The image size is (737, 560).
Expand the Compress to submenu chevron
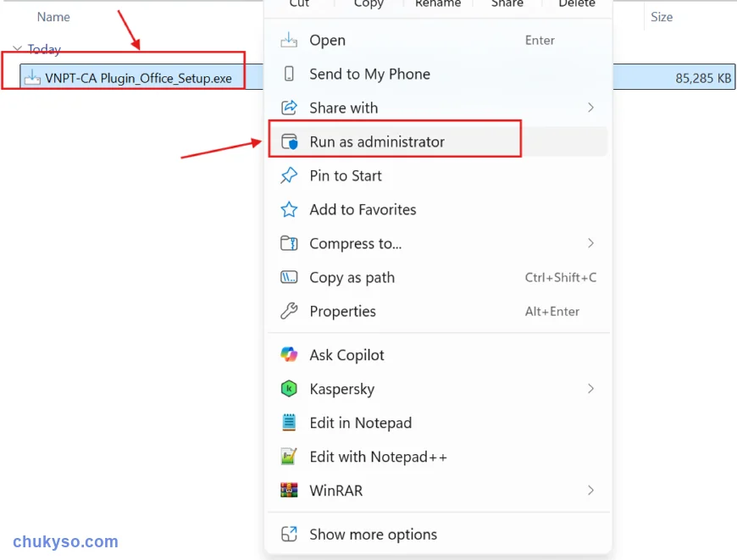590,243
